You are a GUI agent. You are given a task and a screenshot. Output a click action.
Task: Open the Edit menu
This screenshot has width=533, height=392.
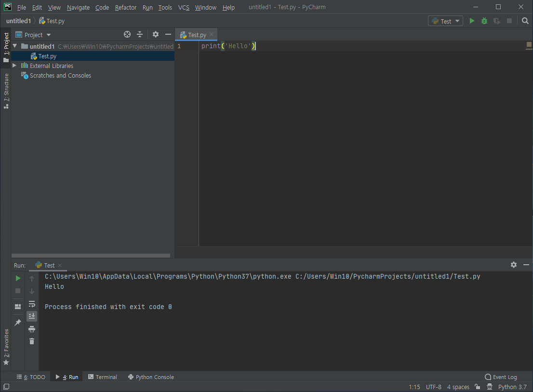pos(37,7)
